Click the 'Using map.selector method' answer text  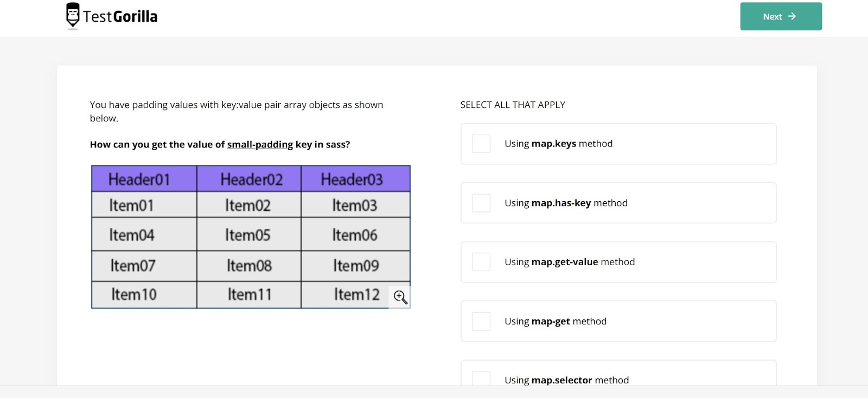pos(566,380)
